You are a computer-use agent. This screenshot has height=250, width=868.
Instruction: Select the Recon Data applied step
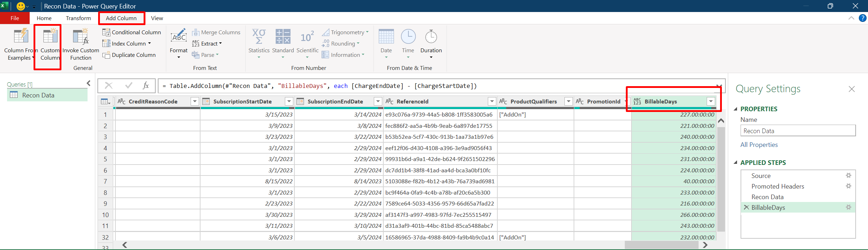click(767, 197)
